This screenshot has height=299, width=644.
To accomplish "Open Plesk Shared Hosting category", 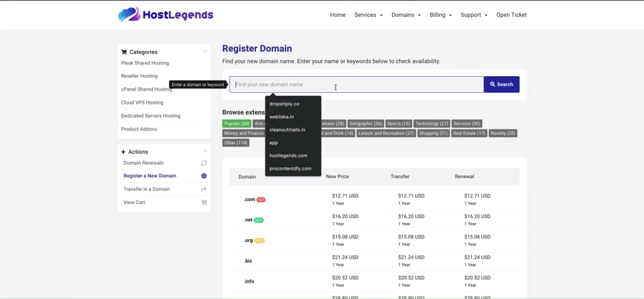I will (145, 63).
